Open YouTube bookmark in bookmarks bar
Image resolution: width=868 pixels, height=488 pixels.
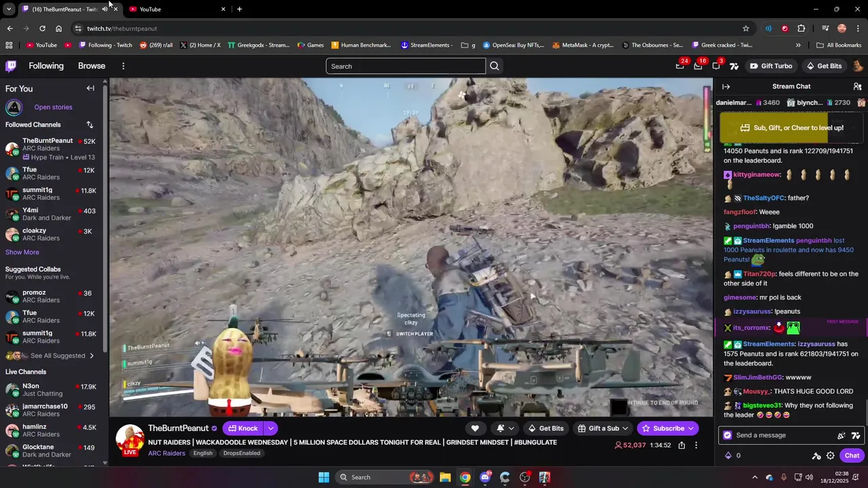click(41, 45)
